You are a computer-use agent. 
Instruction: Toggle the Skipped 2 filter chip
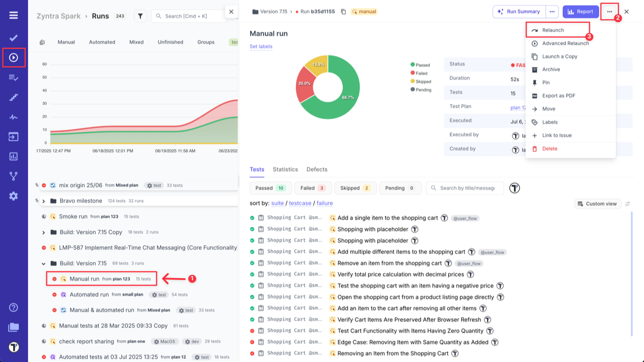coord(355,188)
